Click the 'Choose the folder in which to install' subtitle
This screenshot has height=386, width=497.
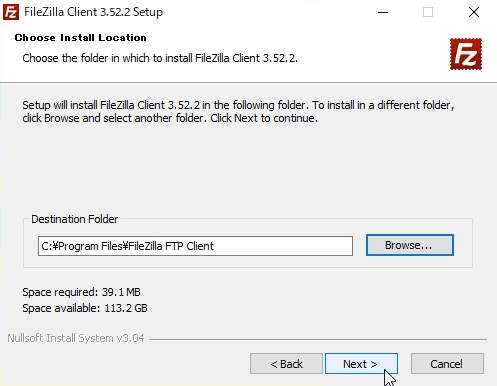160,58
